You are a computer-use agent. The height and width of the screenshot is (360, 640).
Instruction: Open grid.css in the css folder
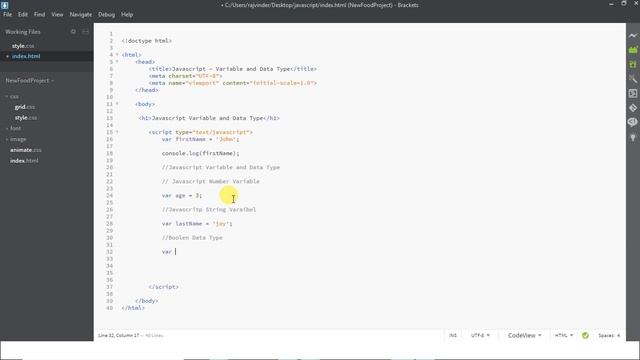(25, 107)
